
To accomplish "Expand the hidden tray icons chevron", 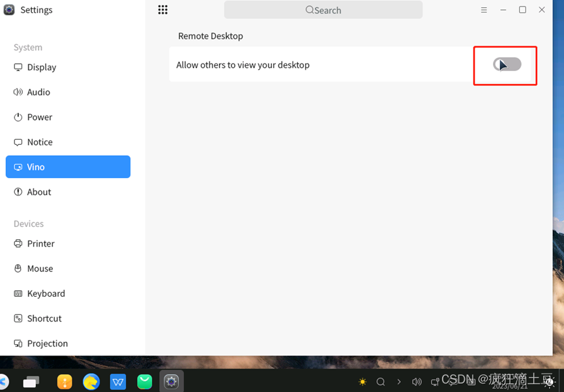I will click(399, 382).
